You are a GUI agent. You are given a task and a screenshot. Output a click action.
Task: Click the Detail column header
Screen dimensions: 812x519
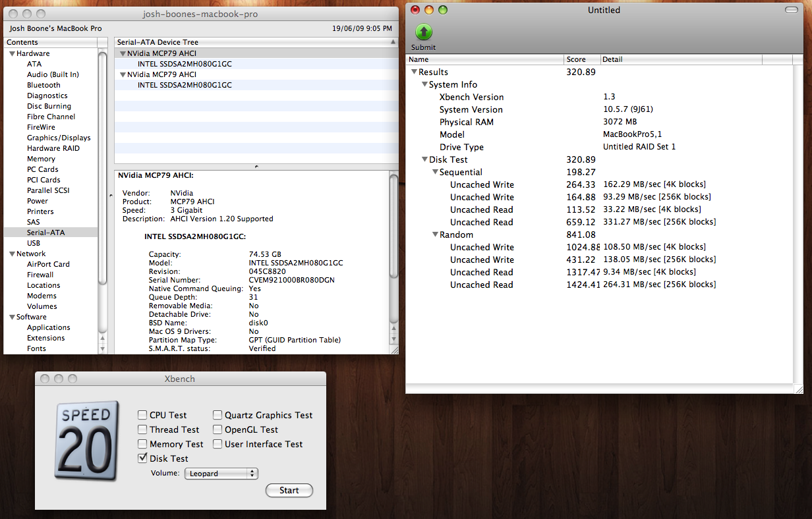[x=681, y=59]
